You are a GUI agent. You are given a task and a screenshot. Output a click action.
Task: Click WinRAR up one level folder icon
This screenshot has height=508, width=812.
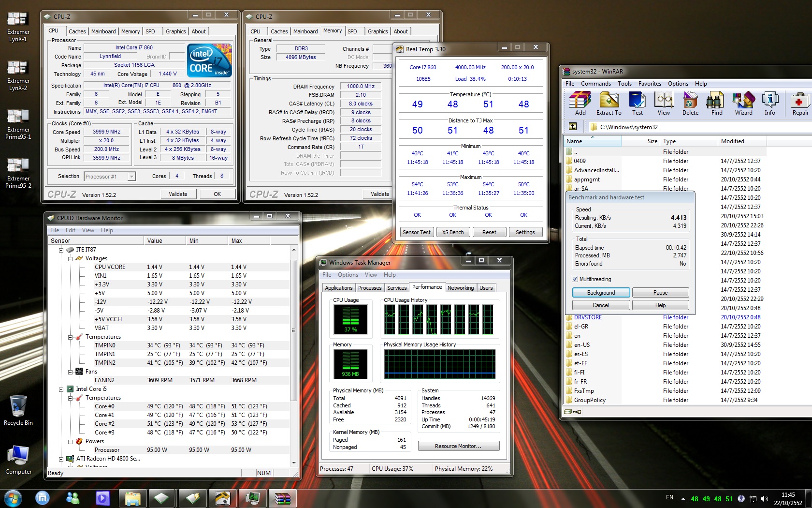pyautogui.click(x=573, y=127)
